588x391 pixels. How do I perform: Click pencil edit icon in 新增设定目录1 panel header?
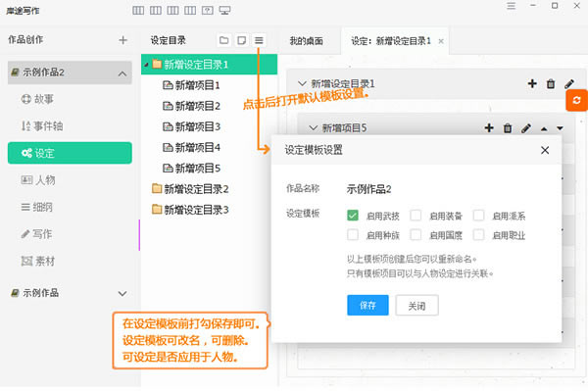click(568, 84)
